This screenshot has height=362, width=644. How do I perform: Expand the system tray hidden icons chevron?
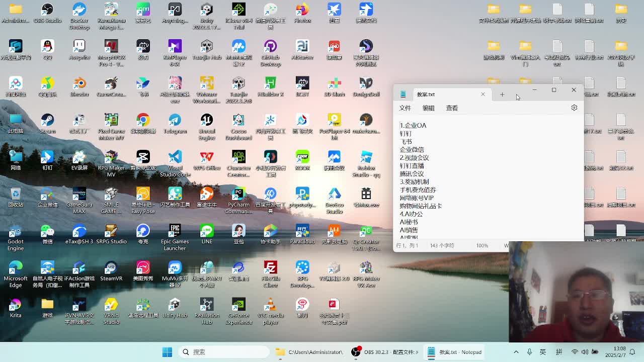tap(516, 352)
